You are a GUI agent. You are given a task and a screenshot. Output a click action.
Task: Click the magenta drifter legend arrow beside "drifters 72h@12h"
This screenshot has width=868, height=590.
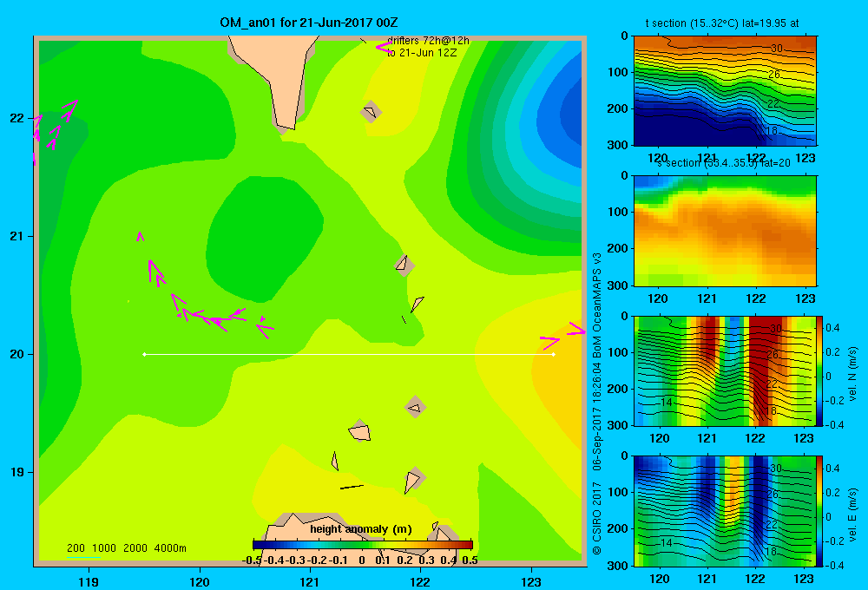(x=384, y=47)
